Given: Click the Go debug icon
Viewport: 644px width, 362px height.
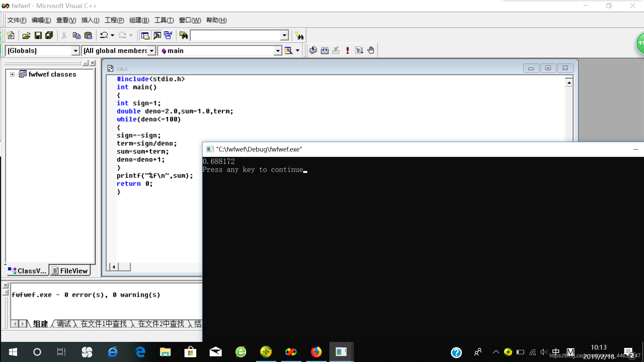Looking at the screenshot, I should pyautogui.click(x=359, y=51).
